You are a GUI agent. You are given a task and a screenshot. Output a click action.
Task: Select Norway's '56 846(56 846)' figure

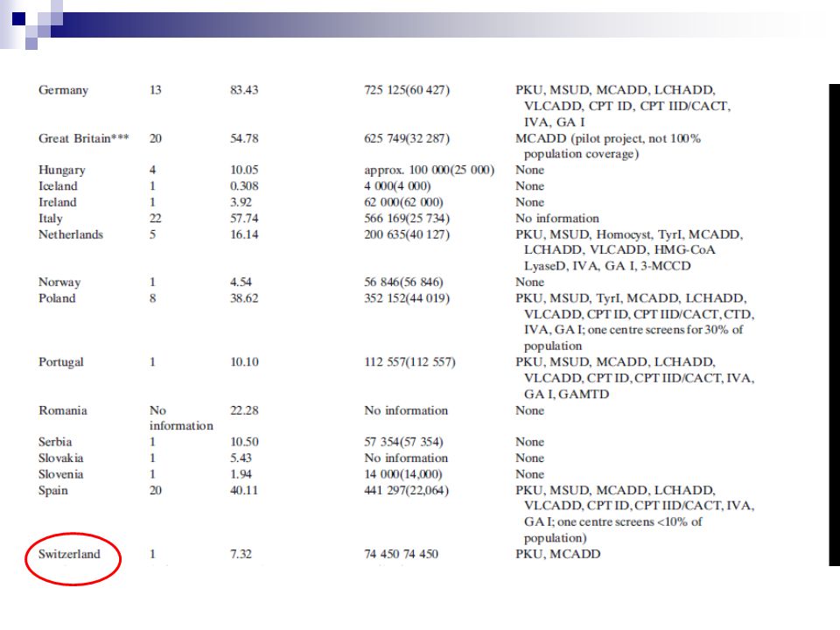coord(403,282)
